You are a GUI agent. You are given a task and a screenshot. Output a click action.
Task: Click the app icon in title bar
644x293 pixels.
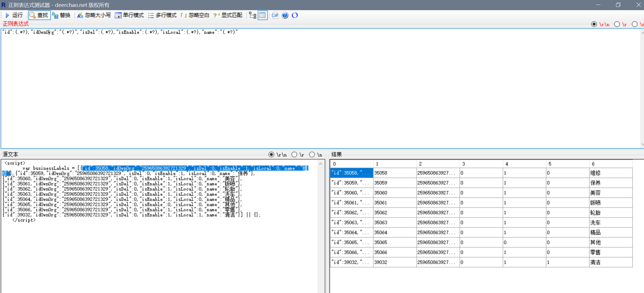(x=3, y=5)
